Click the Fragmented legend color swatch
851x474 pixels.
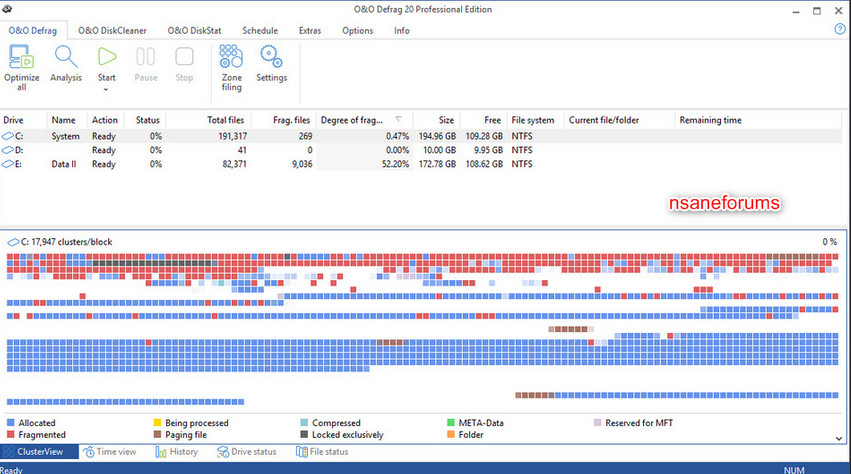[x=10, y=434]
